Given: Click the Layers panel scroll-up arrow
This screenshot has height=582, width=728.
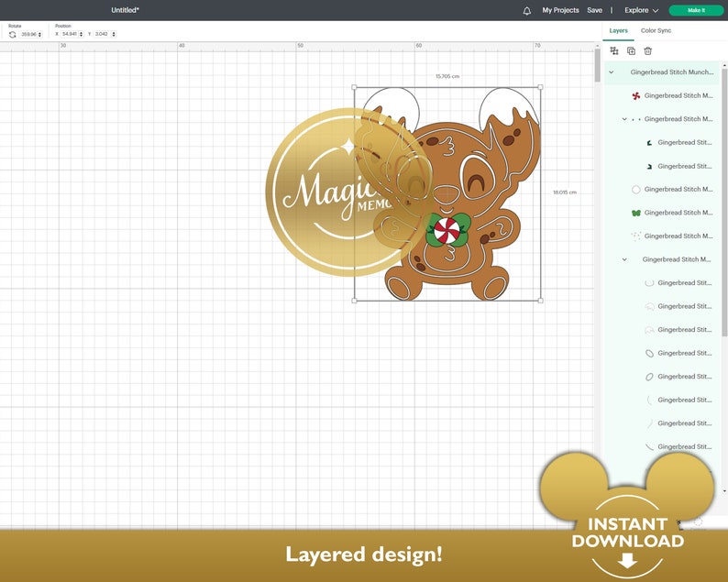Looking at the screenshot, I should pyautogui.click(x=724, y=66).
